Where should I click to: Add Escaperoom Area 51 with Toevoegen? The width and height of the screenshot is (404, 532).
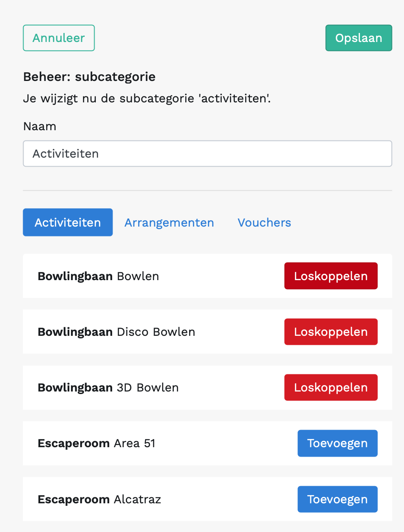(337, 443)
